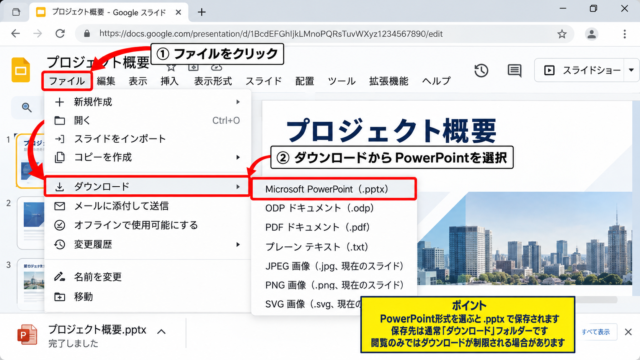Screen dimensions: 640x360
Task: Open the ツール menu
Action: [342, 81]
